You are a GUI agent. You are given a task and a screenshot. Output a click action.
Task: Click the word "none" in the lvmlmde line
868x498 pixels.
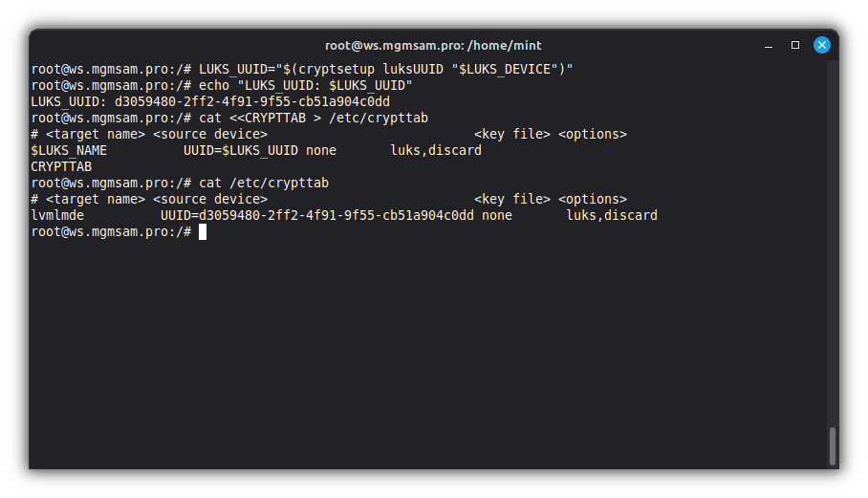(497, 215)
